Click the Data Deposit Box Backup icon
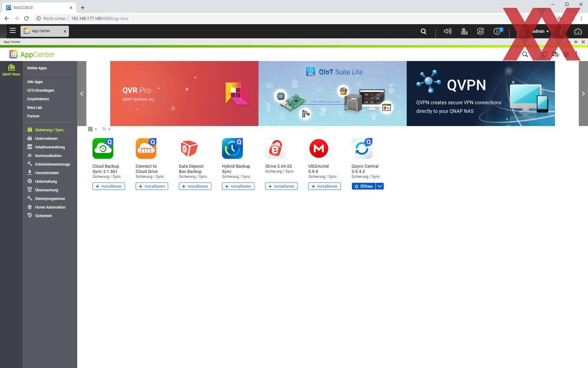Image resolution: width=588 pixels, height=368 pixels. click(189, 148)
